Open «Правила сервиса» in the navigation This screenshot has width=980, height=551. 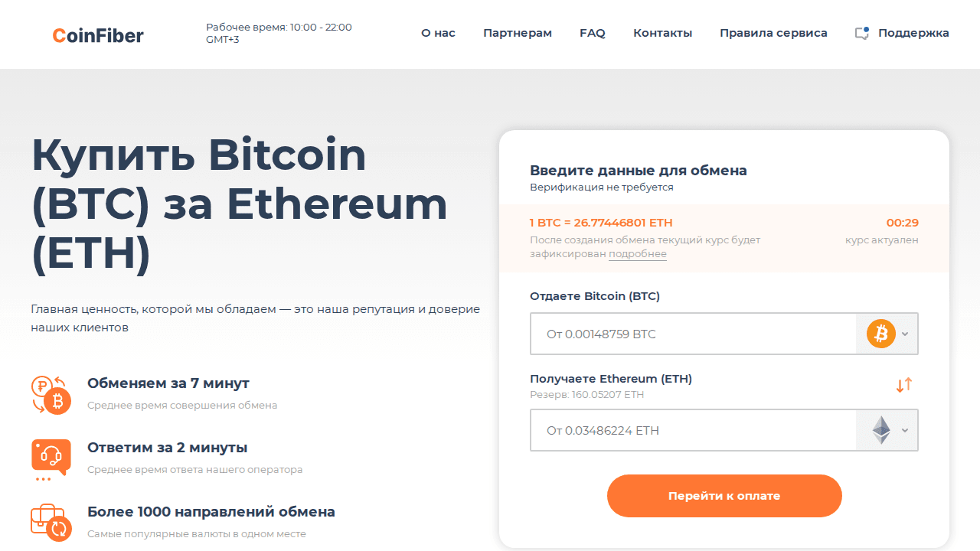click(773, 33)
